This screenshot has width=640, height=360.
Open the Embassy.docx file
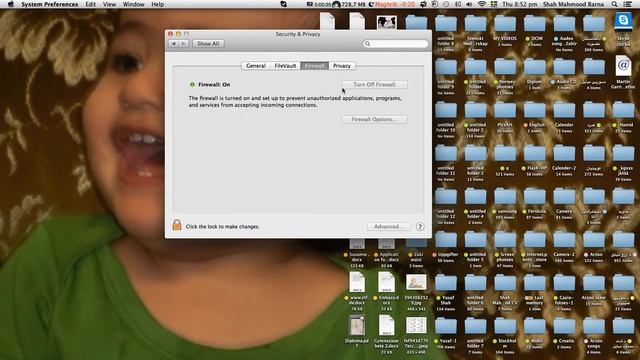point(387,282)
